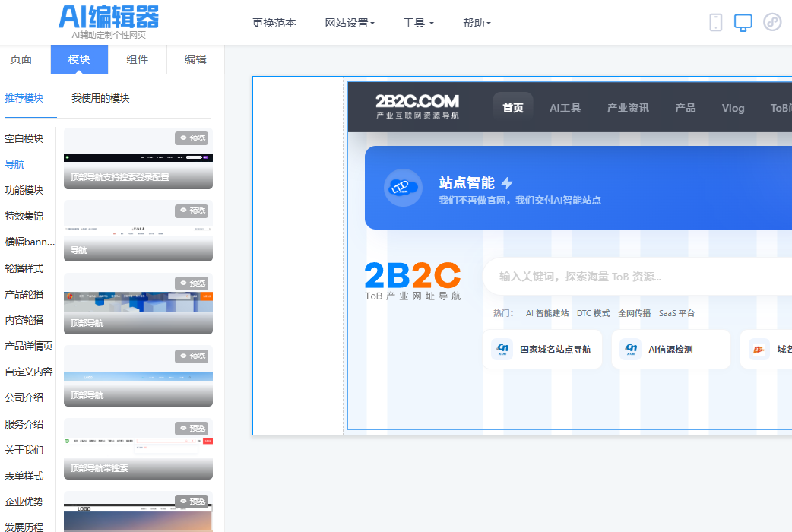Select 功能模块 category

tap(24, 190)
